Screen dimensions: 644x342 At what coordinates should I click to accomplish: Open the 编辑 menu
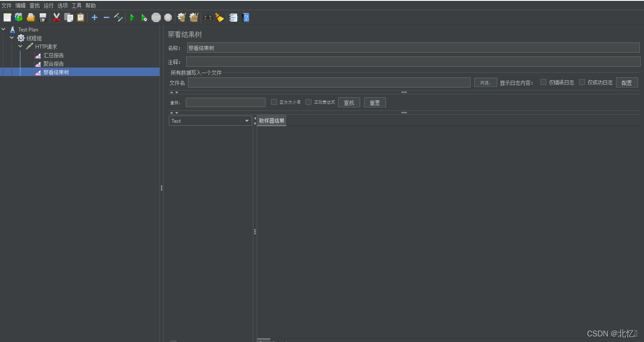pyautogui.click(x=20, y=6)
